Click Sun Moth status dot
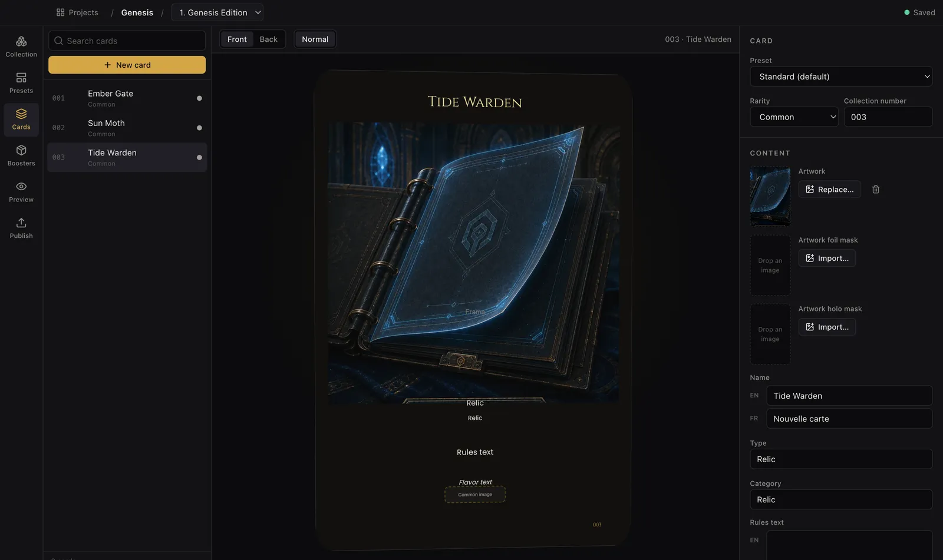 coord(199,128)
